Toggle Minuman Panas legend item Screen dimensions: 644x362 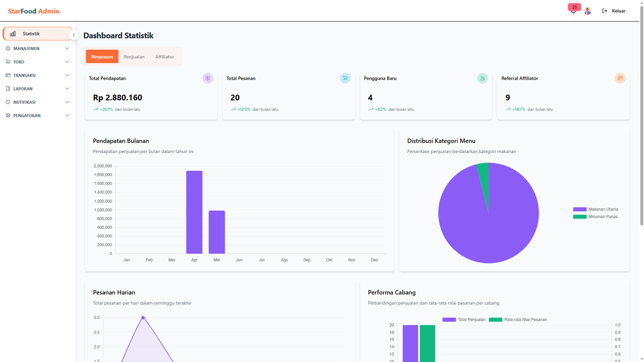coord(595,217)
